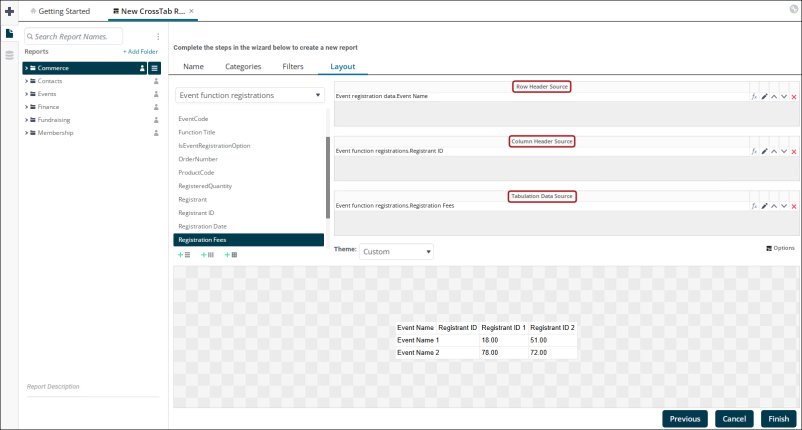The width and height of the screenshot is (802, 430).
Task: Open formula editor for Registrant ID column header
Action: click(x=754, y=151)
